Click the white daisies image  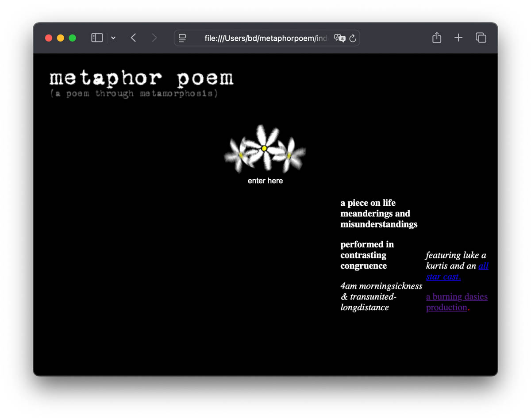[265, 149]
